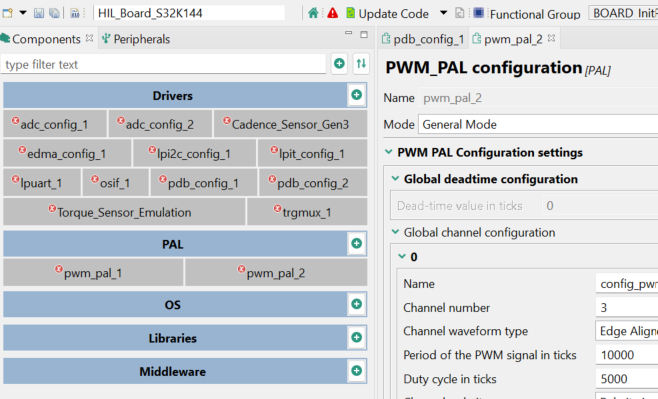This screenshot has height=399, width=658.
Task: Select the adc_config_2 component
Action: point(160,124)
